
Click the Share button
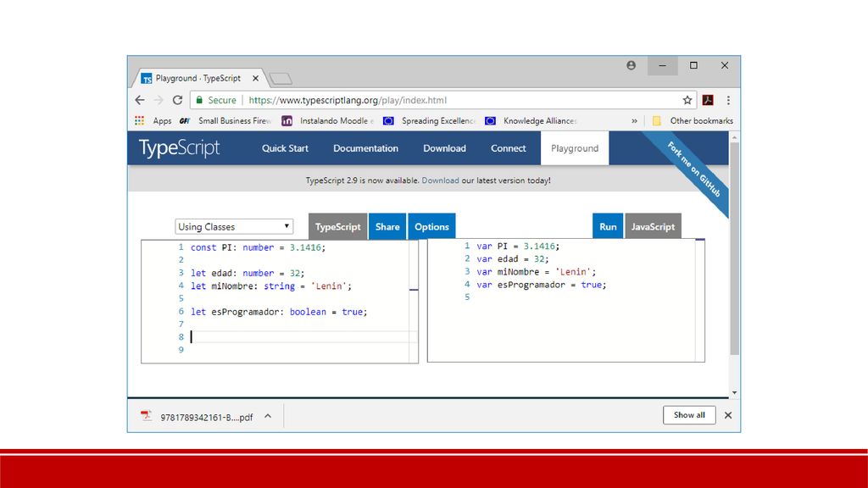click(387, 227)
